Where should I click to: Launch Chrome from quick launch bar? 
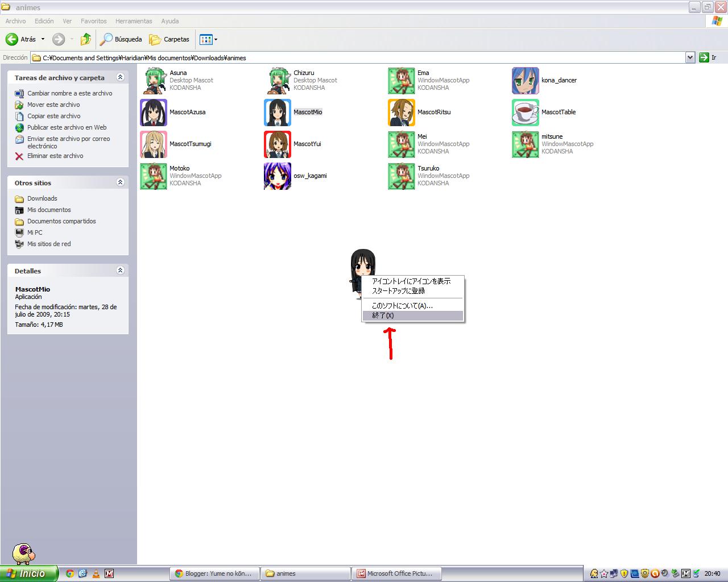click(70, 573)
